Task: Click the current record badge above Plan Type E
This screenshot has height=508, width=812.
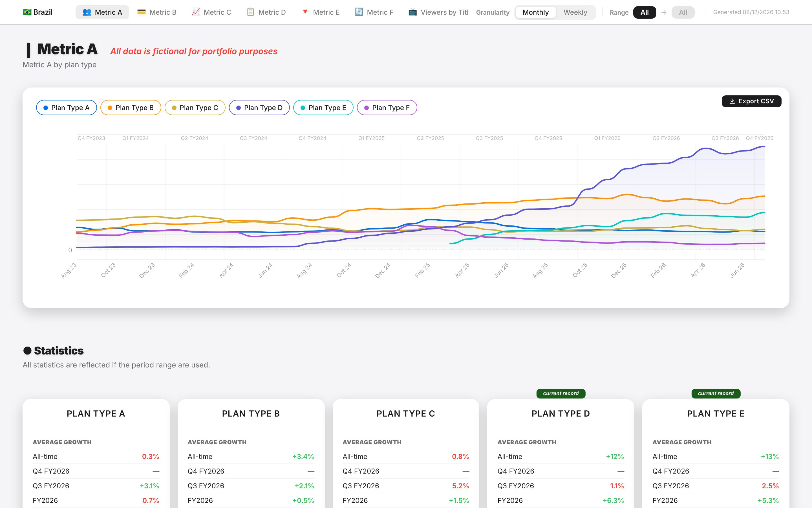Action: tap(716, 393)
